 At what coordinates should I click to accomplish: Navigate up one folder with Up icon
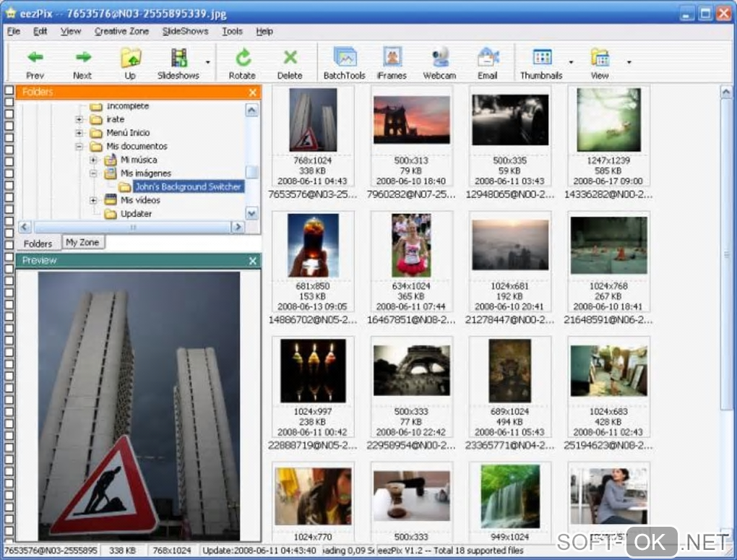tap(131, 64)
